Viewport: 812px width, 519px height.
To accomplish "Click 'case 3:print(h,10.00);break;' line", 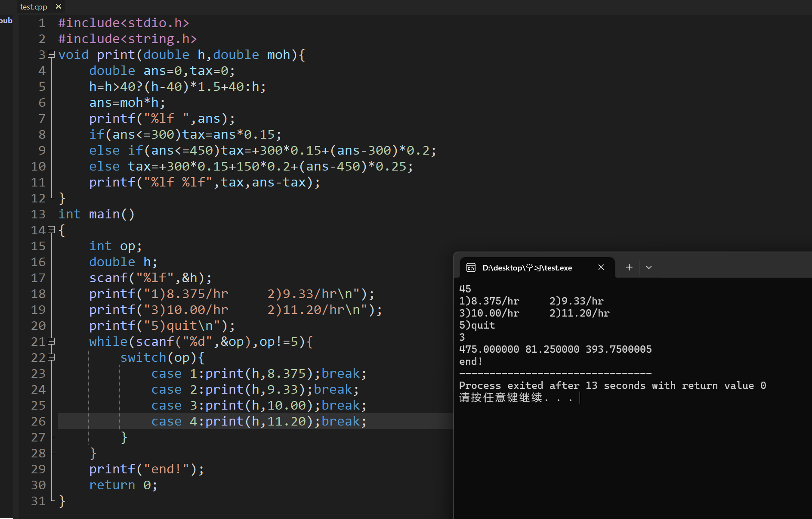I will click(259, 405).
